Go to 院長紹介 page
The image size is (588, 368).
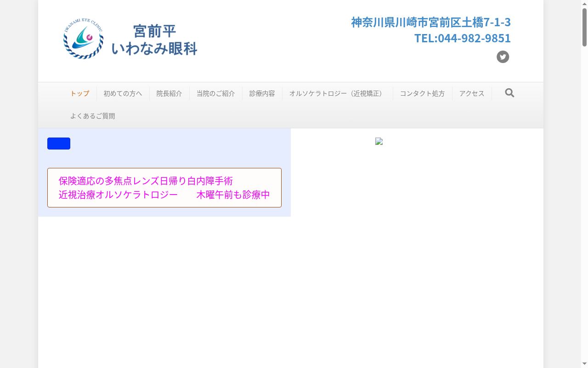coord(169,93)
